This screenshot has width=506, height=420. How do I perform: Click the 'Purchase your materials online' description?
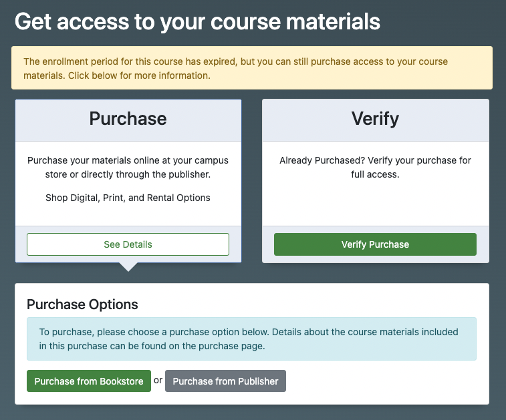pyautogui.click(x=128, y=168)
